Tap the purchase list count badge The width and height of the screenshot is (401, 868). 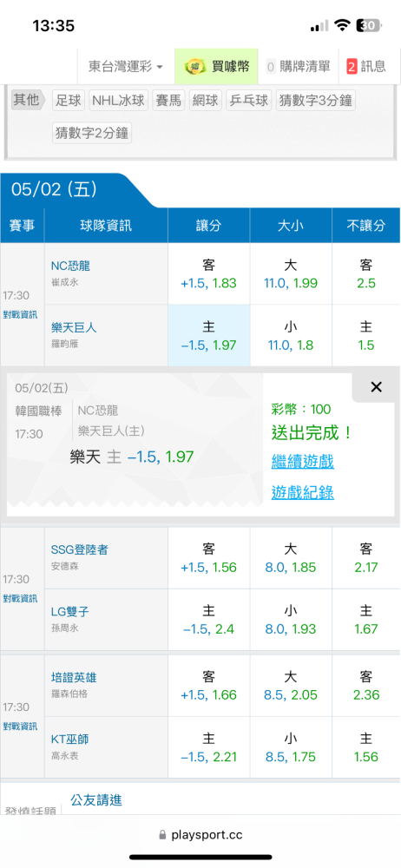(x=271, y=67)
